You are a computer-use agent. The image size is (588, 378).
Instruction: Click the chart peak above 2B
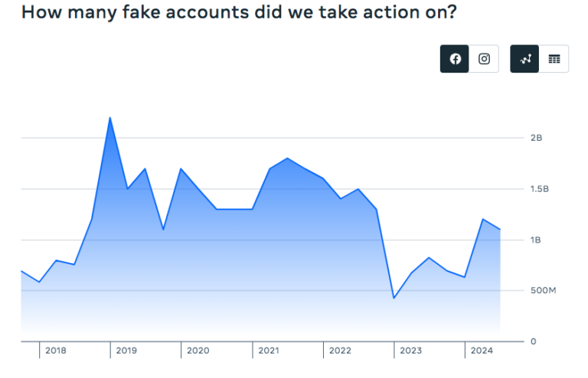point(110,118)
